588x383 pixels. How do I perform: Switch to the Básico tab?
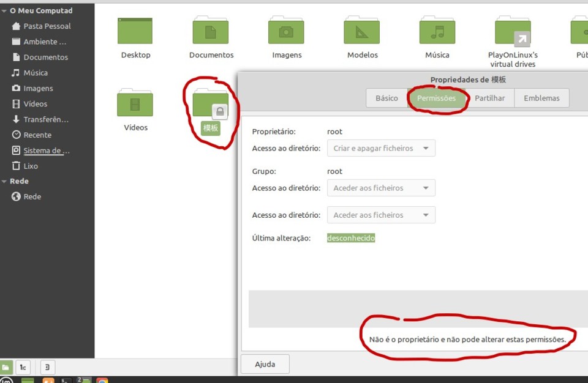[386, 98]
